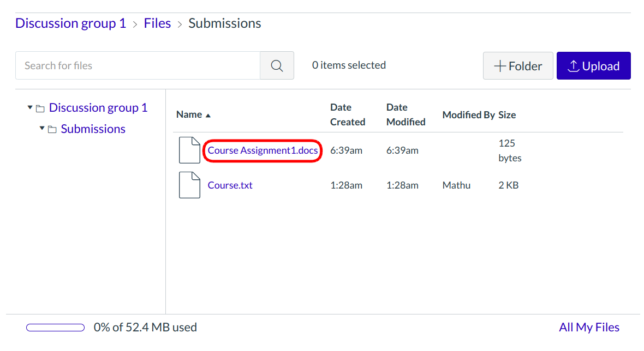Click the storage usage progress bar
The image size is (644, 351).
[55, 327]
